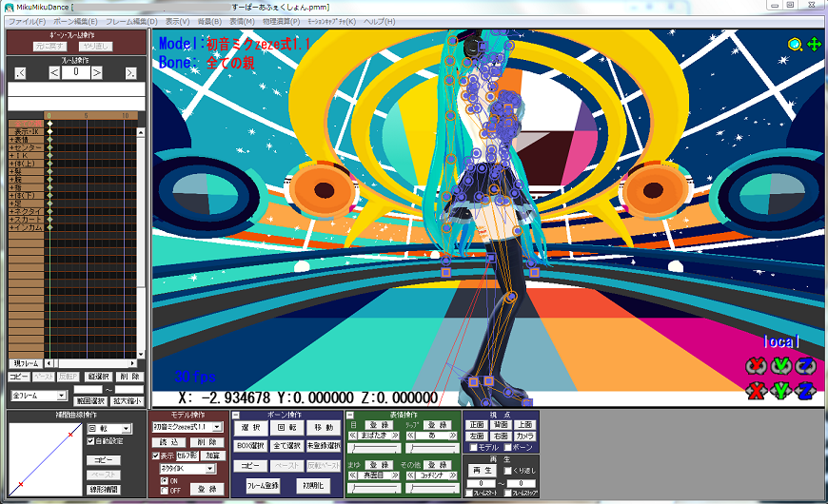Click previous arrow beside 真面目 brow morph
828x504 pixels.
pos(353,475)
